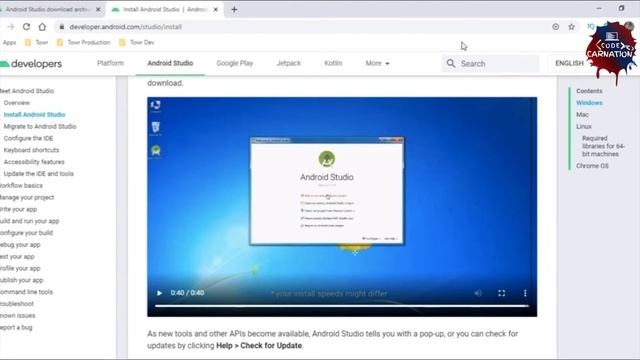Jump to Windows in Contents
640x360 pixels.
(x=589, y=103)
